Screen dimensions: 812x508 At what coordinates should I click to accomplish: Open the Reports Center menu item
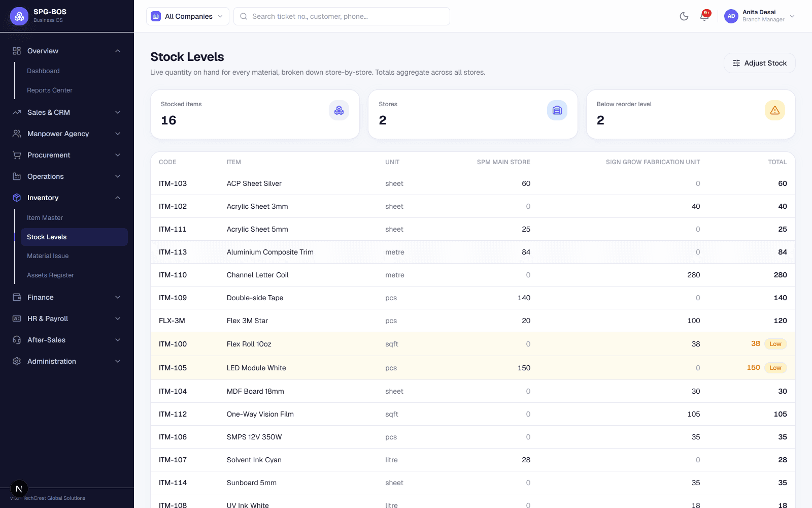[x=74, y=90]
